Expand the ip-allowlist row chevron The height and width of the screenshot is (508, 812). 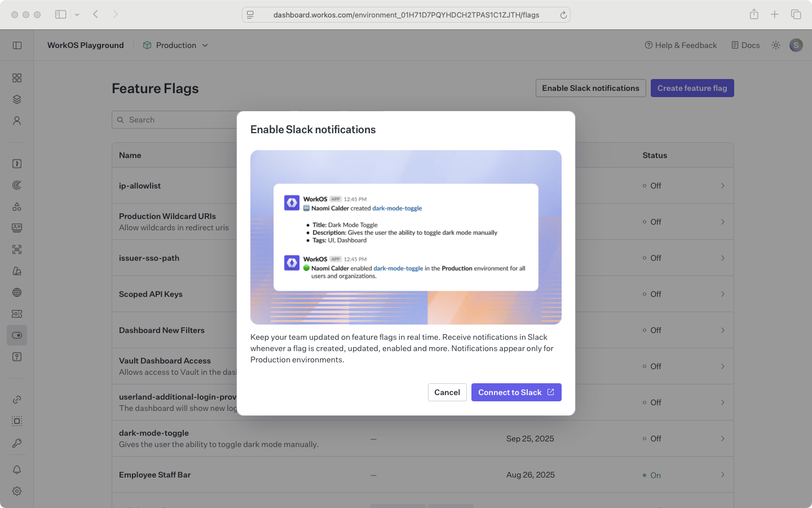722,186
